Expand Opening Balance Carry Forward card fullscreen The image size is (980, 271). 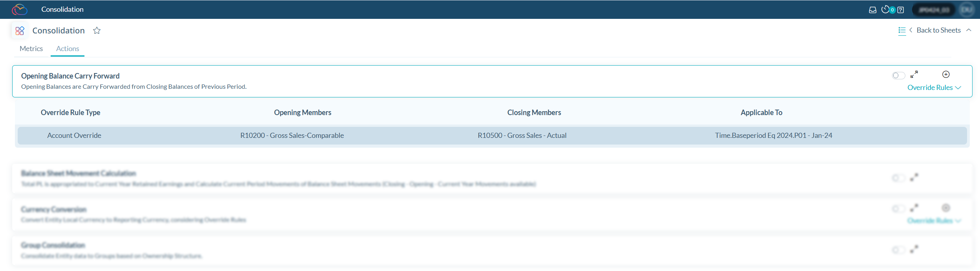click(x=914, y=74)
